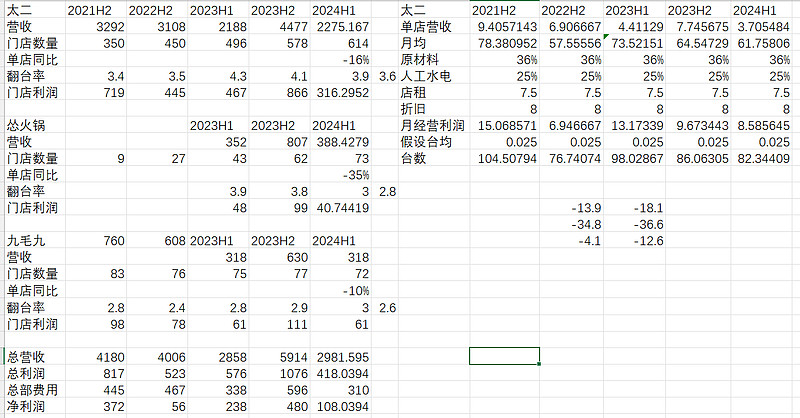Screen dimensions: 800x418
Task: Select the cell showing 316.2952
Action: tap(341, 92)
